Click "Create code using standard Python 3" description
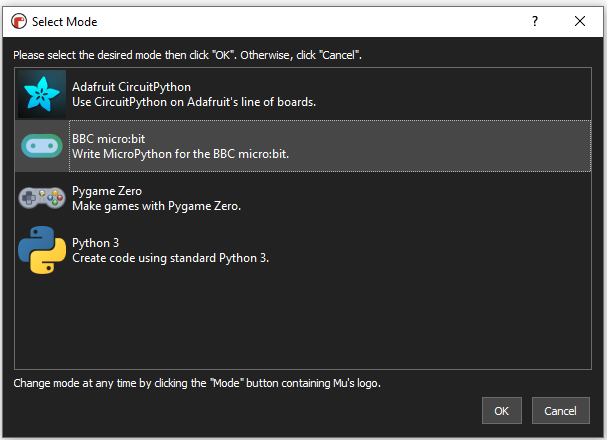This screenshot has height=440, width=607. pos(170,258)
